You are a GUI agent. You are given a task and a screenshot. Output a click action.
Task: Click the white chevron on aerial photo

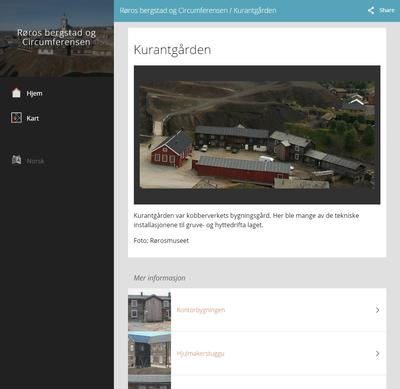coord(356,101)
